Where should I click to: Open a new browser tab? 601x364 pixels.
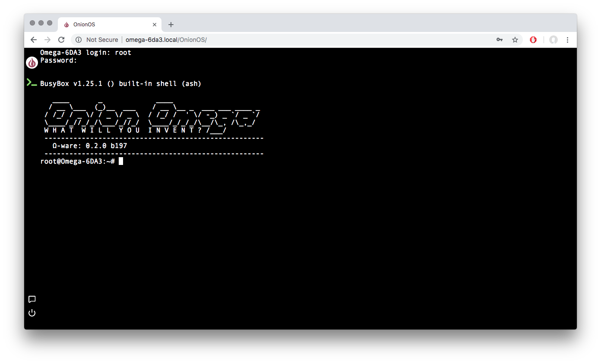click(x=171, y=25)
